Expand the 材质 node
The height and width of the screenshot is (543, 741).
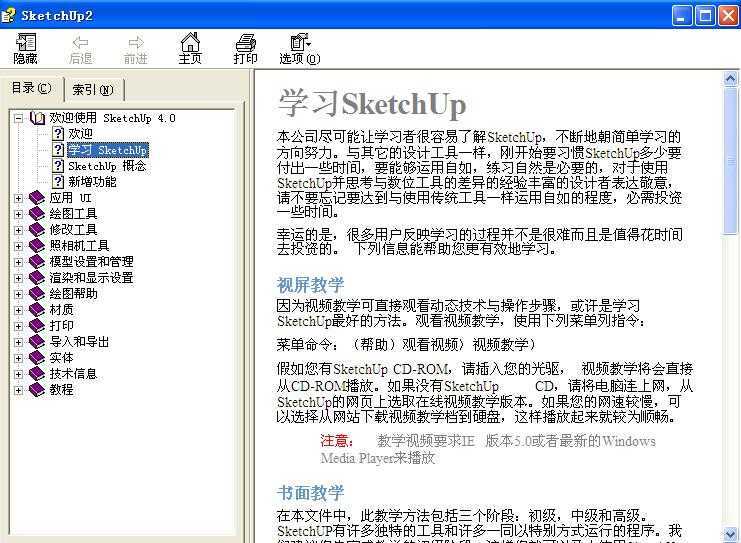18,310
